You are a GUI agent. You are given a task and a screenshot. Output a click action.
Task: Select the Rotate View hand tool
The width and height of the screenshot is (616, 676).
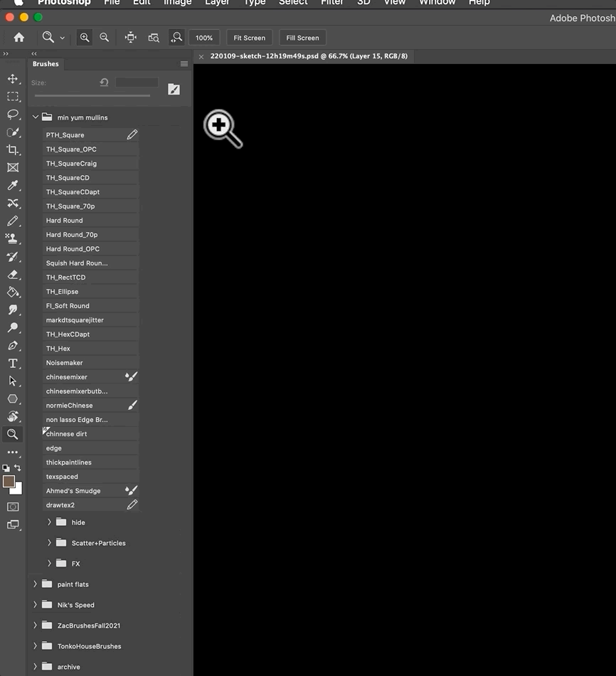[x=13, y=416]
